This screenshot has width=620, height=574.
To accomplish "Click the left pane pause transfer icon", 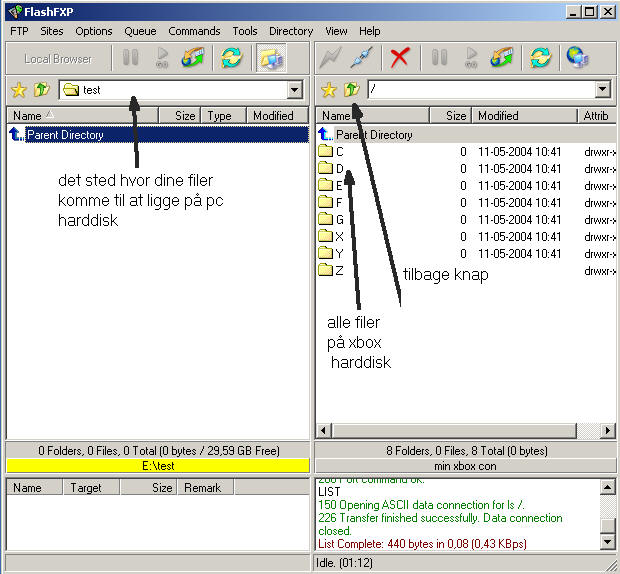I will tap(130, 58).
